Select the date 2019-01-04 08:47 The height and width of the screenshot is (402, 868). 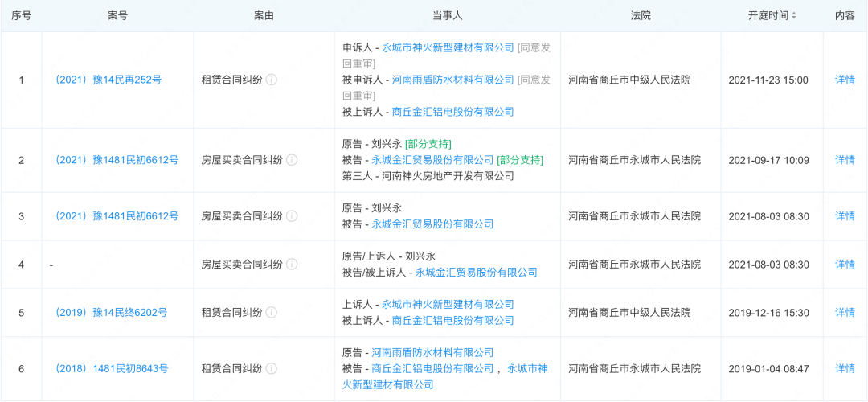(769, 369)
